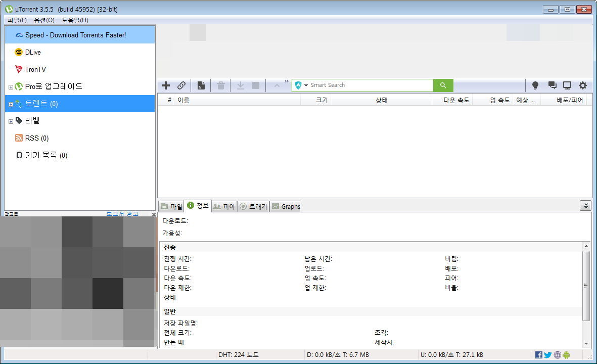The width and height of the screenshot is (597, 364).
Task: Open the 파일(F) menu
Action: (17, 20)
